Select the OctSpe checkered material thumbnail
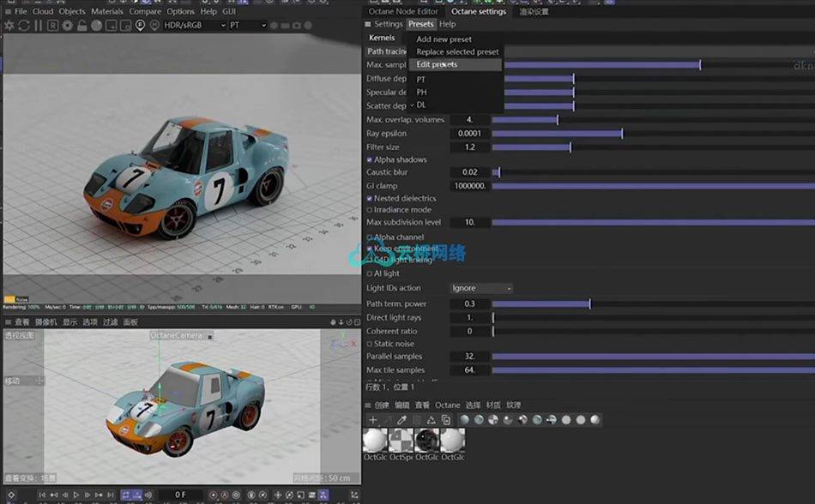This screenshot has height=504, width=815. pos(401,441)
